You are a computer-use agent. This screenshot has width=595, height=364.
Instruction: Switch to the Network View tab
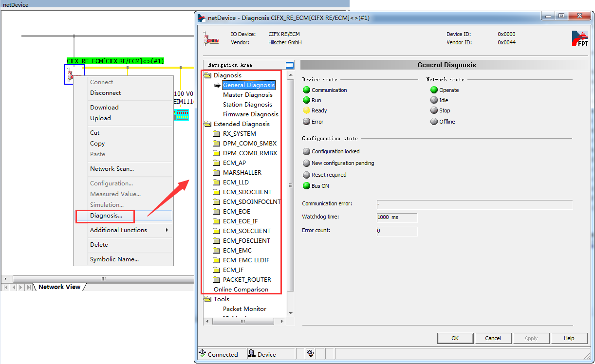point(59,287)
